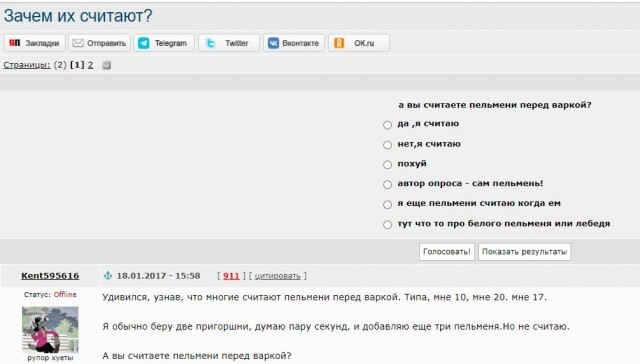Choose 'автор опроса - сам пельмень!' option
This screenshot has height=364, width=640.
[x=387, y=184]
